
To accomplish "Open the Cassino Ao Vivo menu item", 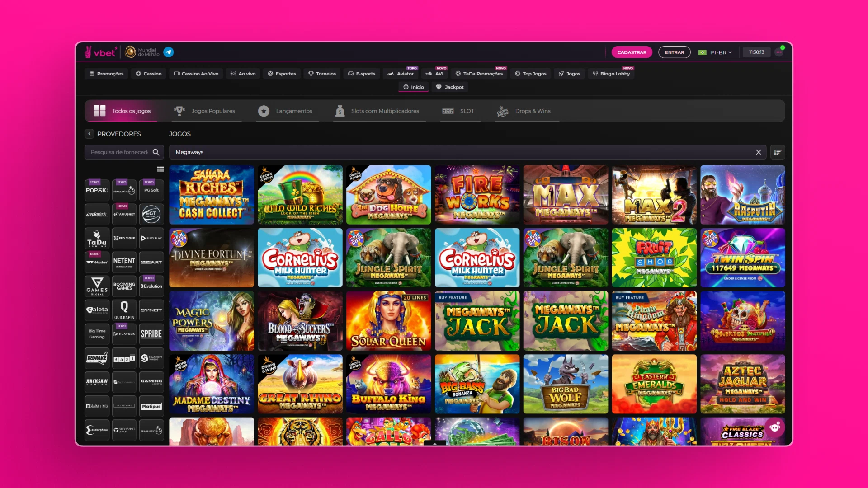I will tap(196, 74).
